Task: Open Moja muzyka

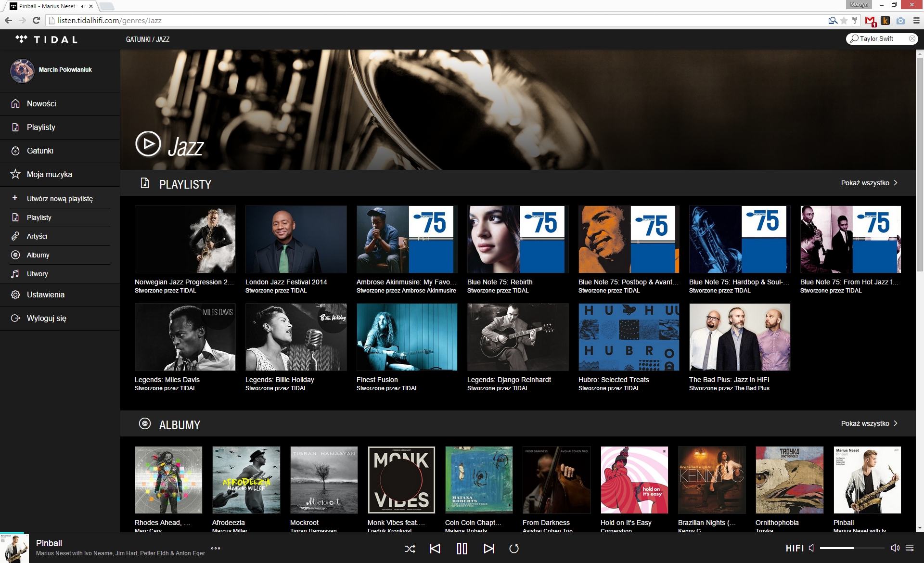Action: click(x=60, y=175)
